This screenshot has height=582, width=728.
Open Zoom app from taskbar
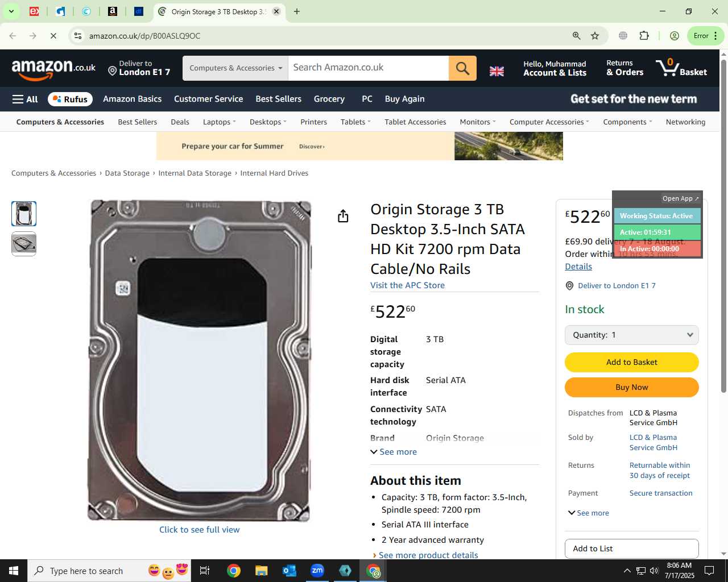(x=317, y=571)
